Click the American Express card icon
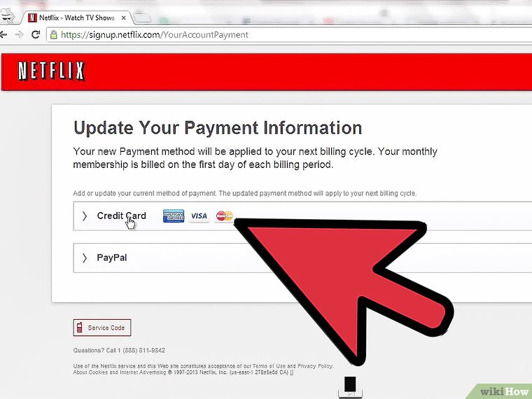Screen dimensions: 532x399 [174, 216]
